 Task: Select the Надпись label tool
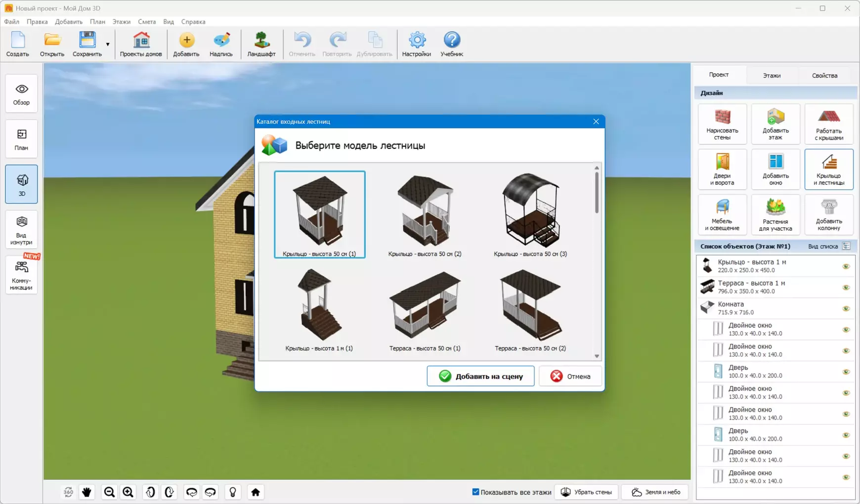(x=221, y=44)
